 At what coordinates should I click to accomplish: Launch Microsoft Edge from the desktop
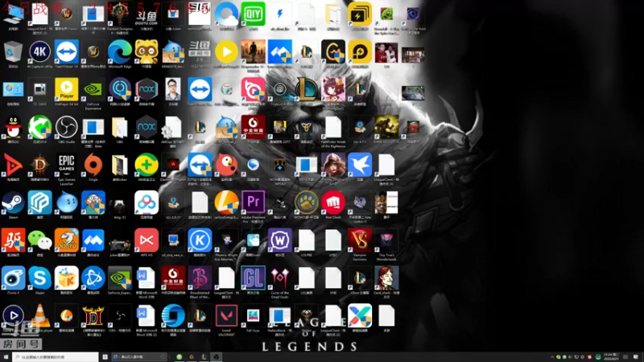coord(119,51)
